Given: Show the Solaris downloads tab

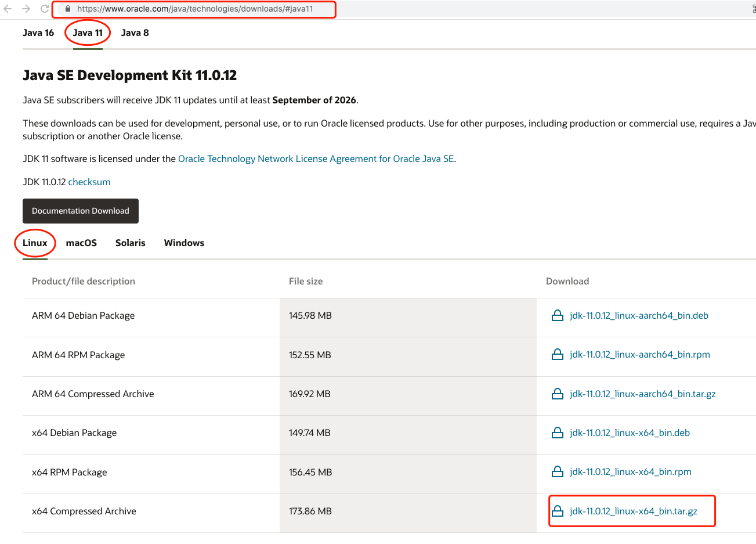Looking at the screenshot, I should tap(130, 243).
